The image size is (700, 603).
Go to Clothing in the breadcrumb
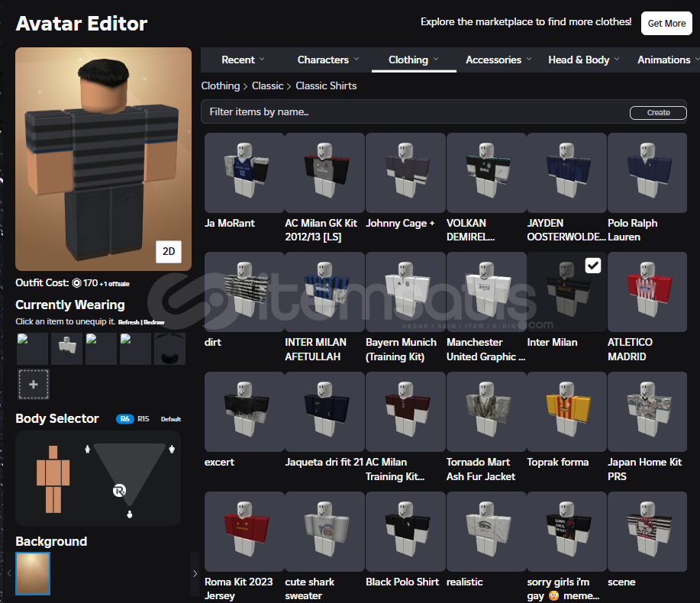tap(221, 85)
